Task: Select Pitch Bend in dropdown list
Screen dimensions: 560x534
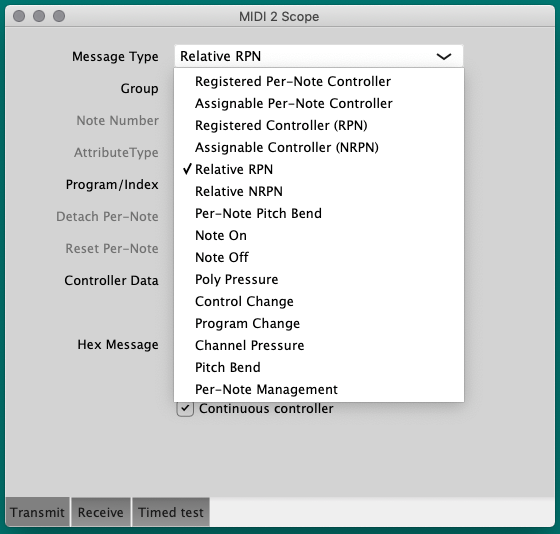Action: click(319, 368)
